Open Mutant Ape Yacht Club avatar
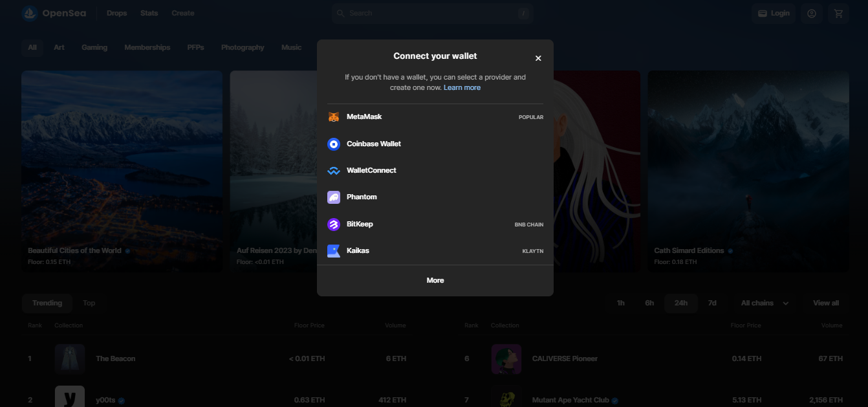The image size is (868, 407). pyautogui.click(x=506, y=396)
